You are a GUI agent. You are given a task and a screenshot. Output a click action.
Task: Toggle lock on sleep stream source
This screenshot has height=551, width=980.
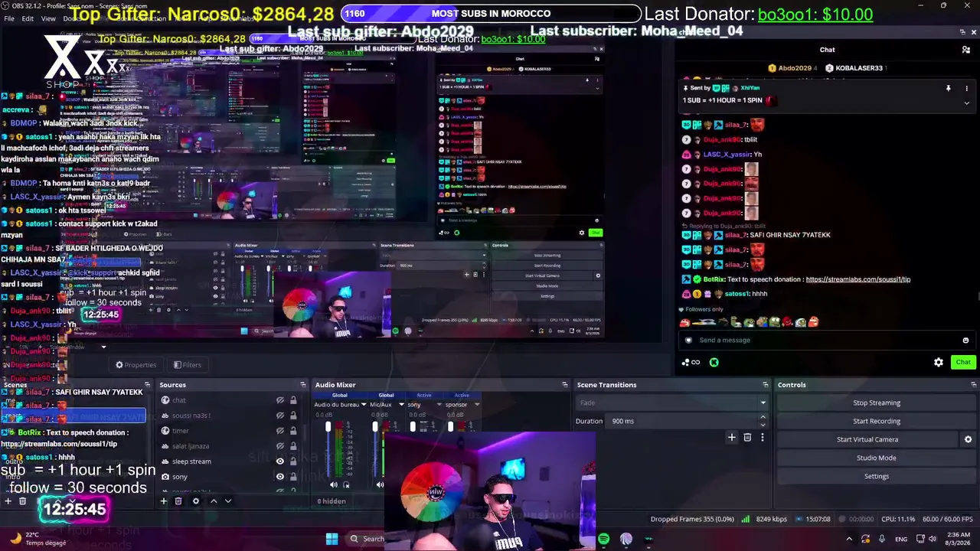tap(293, 461)
